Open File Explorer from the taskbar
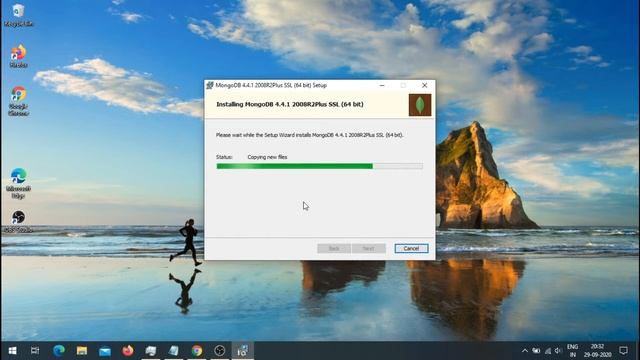 click(x=82, y=351)
